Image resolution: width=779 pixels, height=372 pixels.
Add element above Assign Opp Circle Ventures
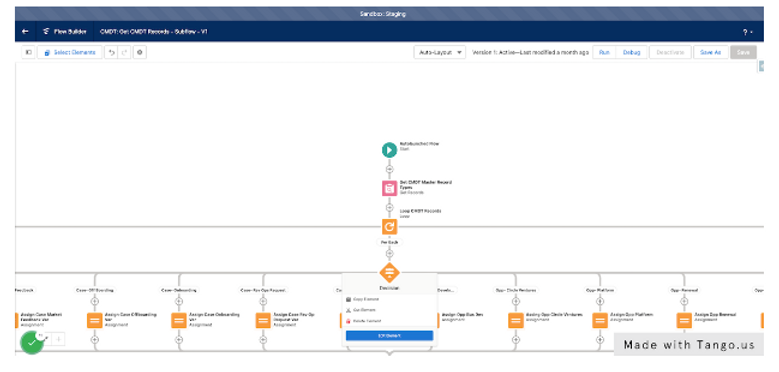coord(516,301)
